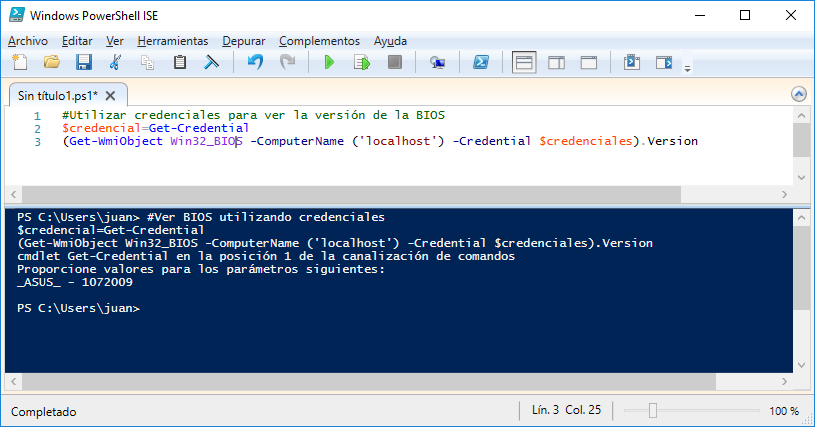Show commands add-on sidebar icon
Image resolution: width=815 pixels, height=427 pixels.
click(664, 62)
